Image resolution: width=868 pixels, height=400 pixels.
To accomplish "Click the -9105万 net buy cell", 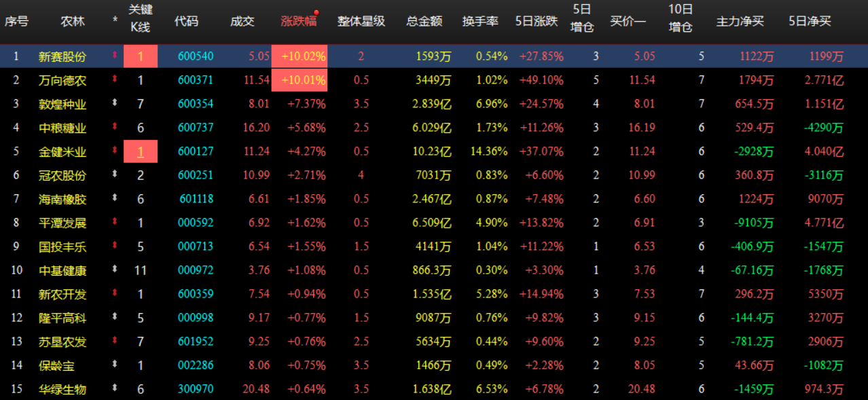I will point(754,223).
